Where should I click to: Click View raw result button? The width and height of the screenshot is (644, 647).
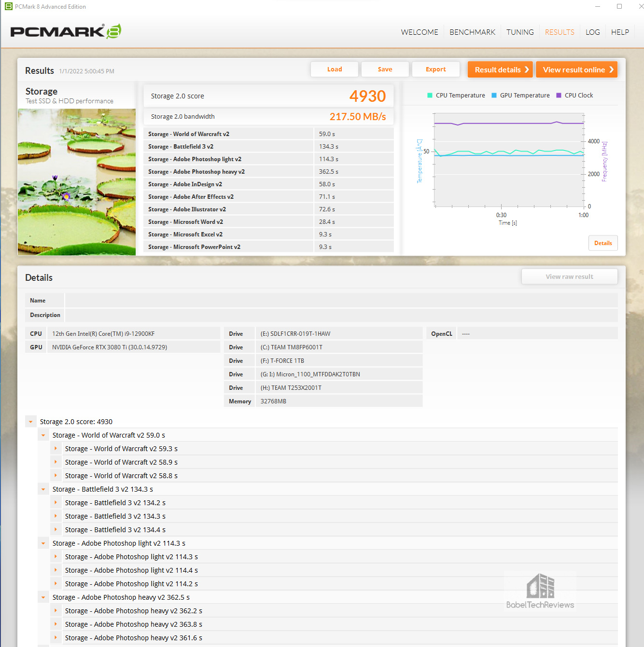point(570,276)
